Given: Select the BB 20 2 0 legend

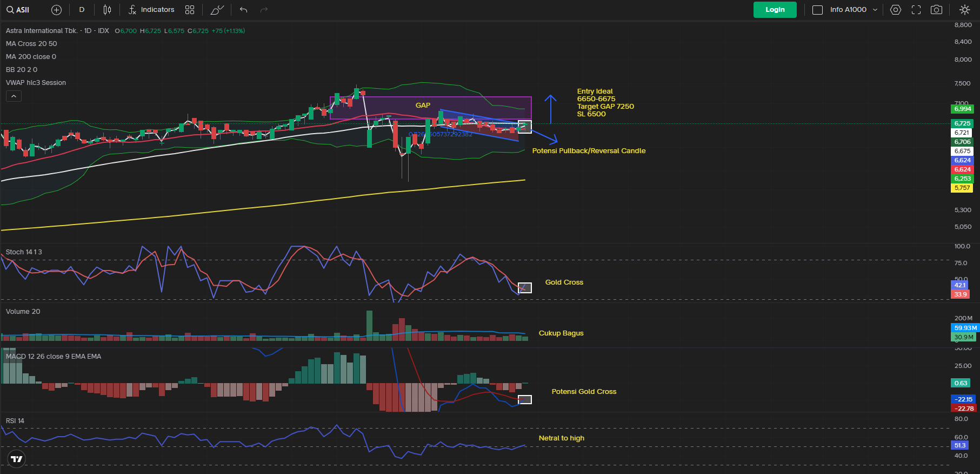Looking at the screenshot, I should click(x=22, y=70).
